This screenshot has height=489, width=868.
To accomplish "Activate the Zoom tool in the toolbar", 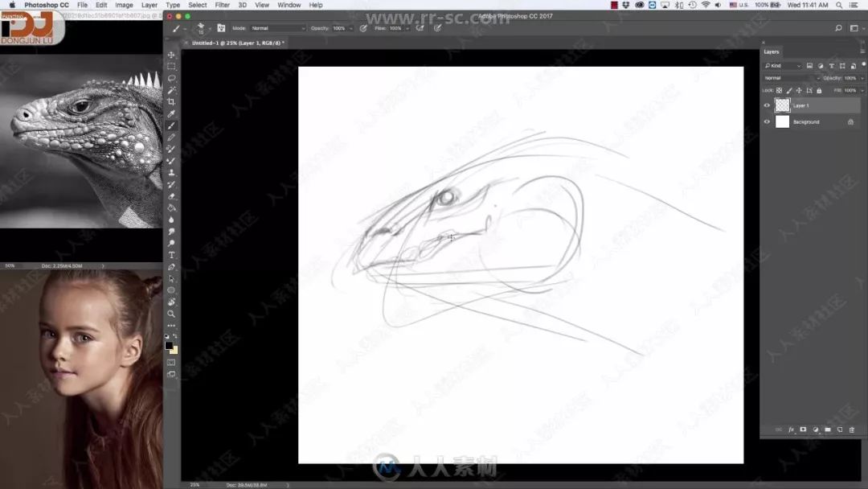I will 172,314.
